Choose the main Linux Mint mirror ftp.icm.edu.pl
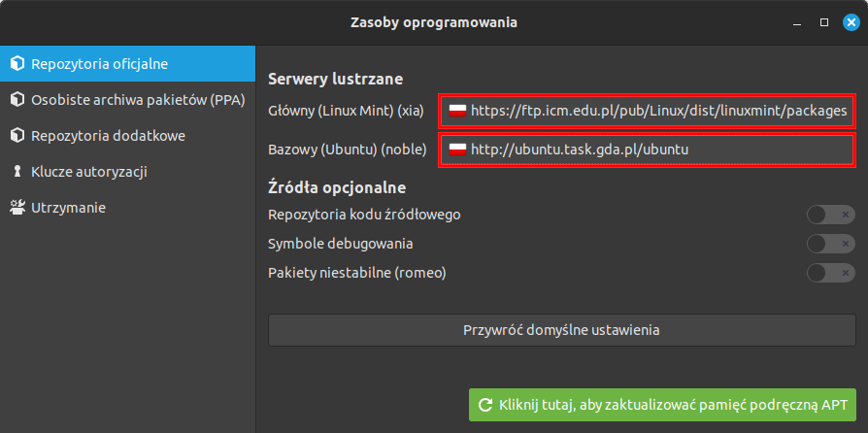 coord(648,111)
